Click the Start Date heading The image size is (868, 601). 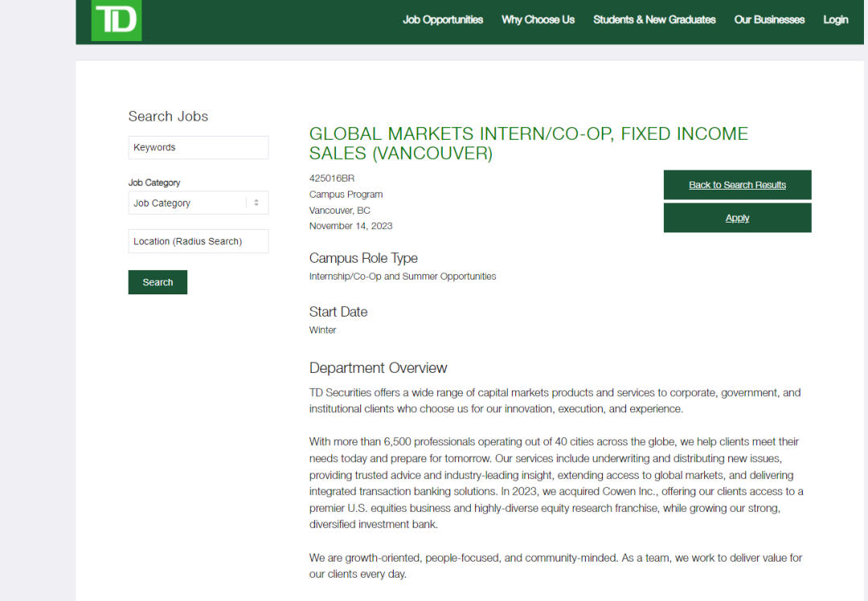pos(338,312)
